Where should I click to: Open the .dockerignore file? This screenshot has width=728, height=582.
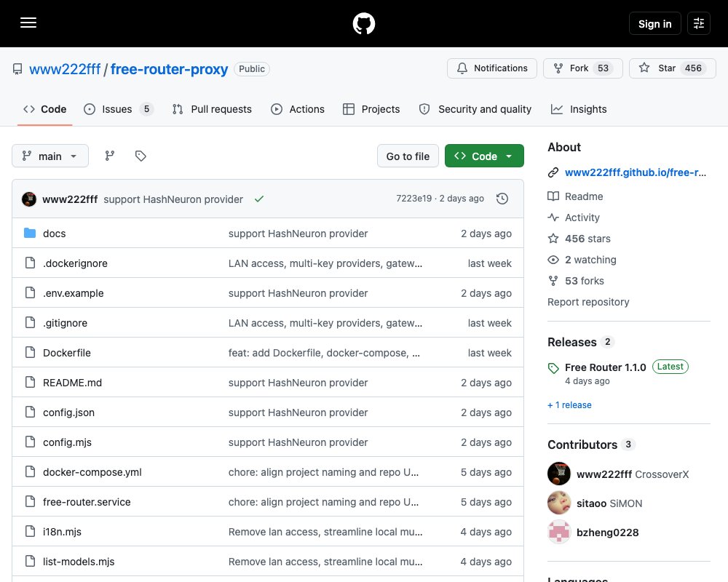[75, 263]
